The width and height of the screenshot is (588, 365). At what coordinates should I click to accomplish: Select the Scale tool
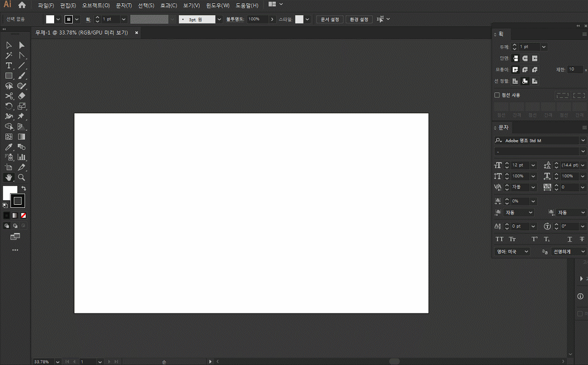21,106
